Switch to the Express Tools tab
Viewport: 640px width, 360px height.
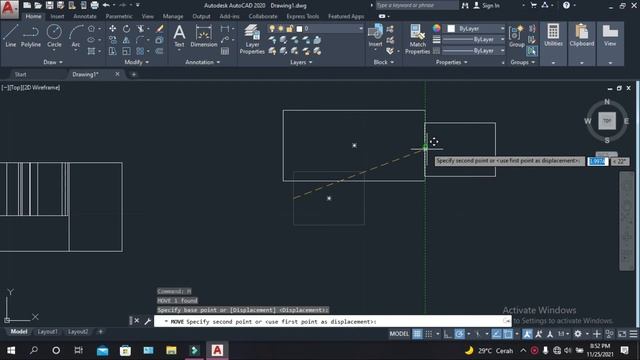pyautogui.click(x=302, y=16)
